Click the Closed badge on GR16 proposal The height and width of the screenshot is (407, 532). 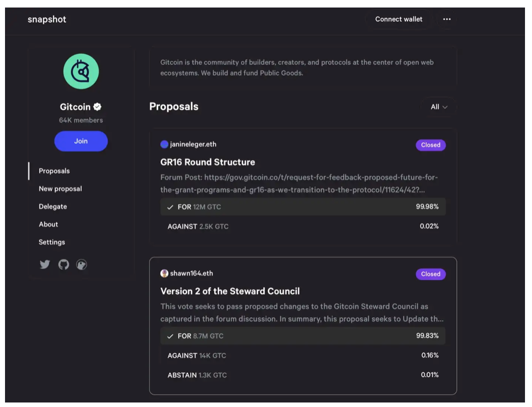pos(430,145)
